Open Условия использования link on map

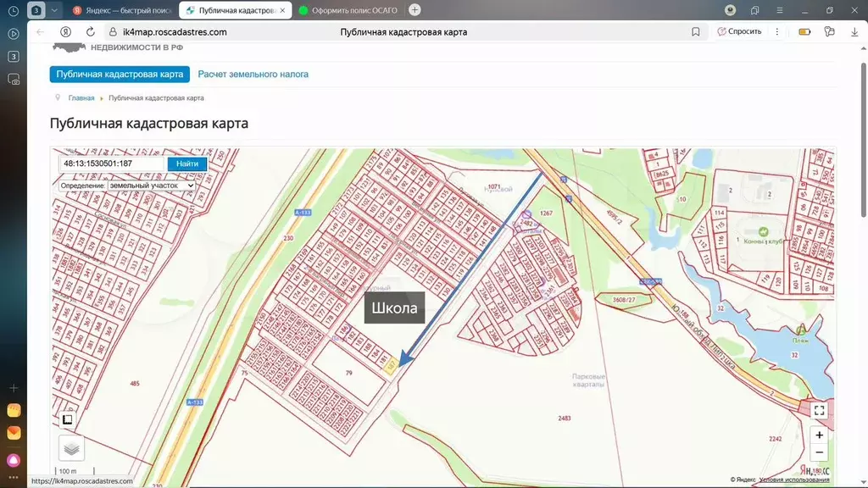click(794, 480)
